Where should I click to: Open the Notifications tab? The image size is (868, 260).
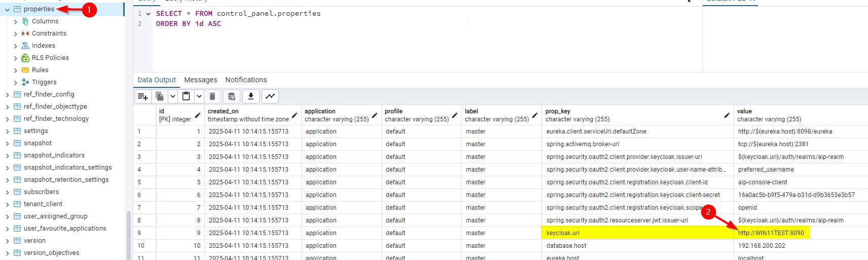point(246,80)
